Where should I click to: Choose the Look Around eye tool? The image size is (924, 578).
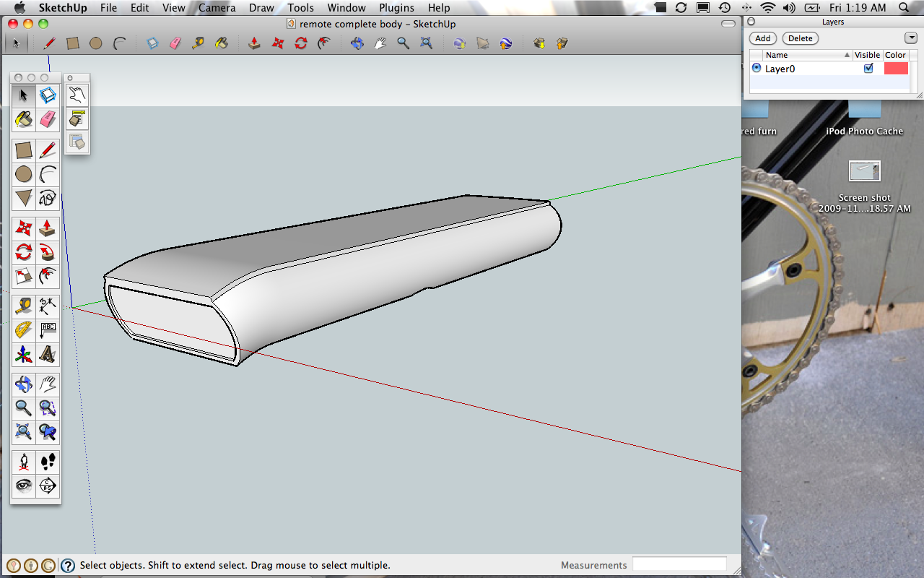click(x=24, y=485)
